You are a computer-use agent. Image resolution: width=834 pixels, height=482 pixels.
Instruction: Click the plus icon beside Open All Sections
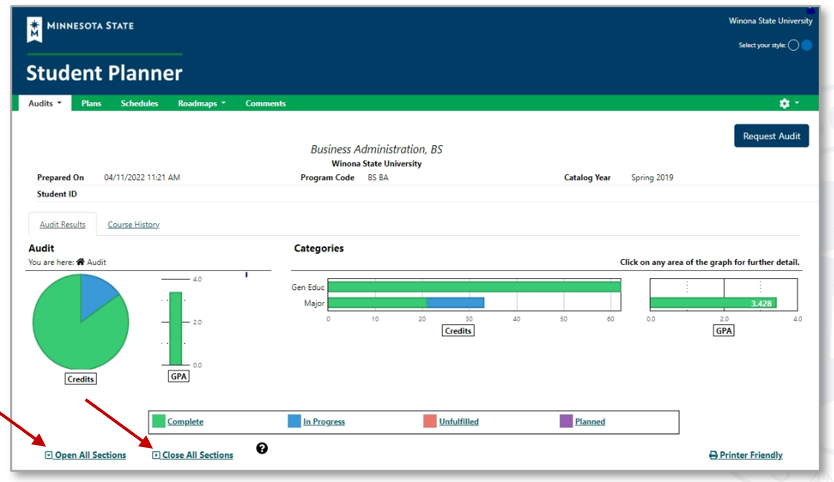click(49, 455)
